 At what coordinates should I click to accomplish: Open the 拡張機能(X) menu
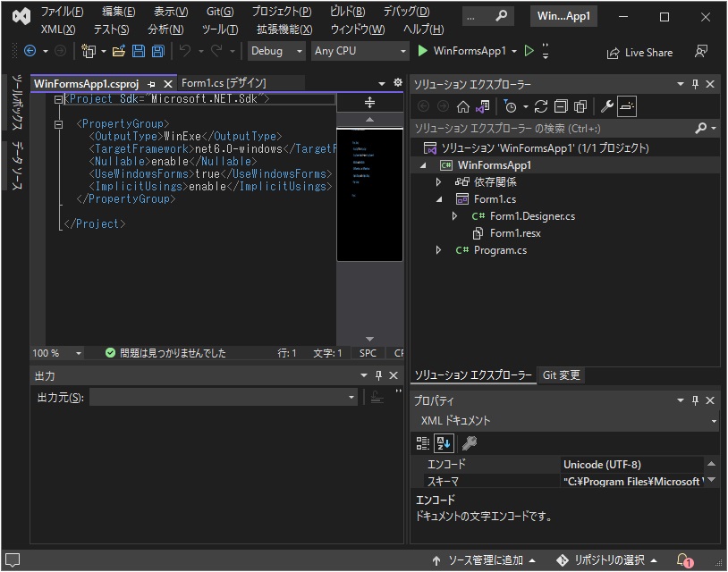tap(284, 29)
